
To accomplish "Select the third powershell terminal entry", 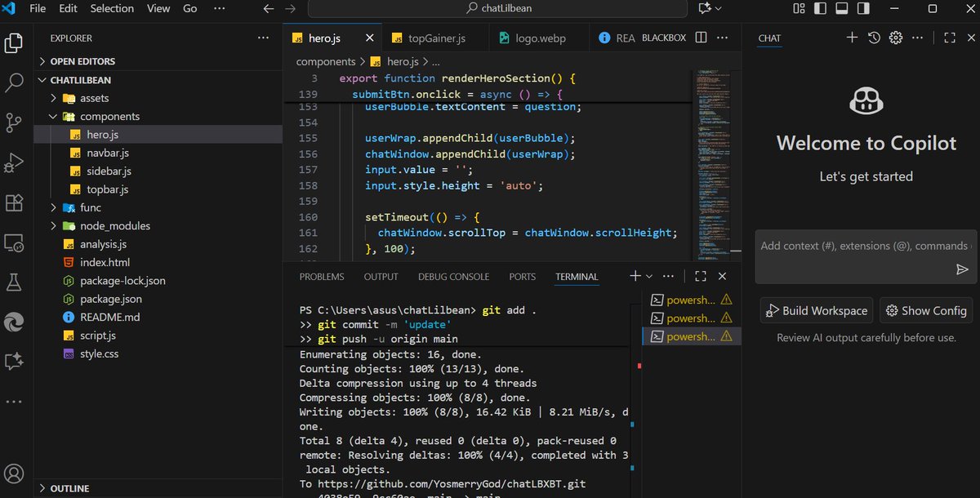I will click(x=691, y=336).
